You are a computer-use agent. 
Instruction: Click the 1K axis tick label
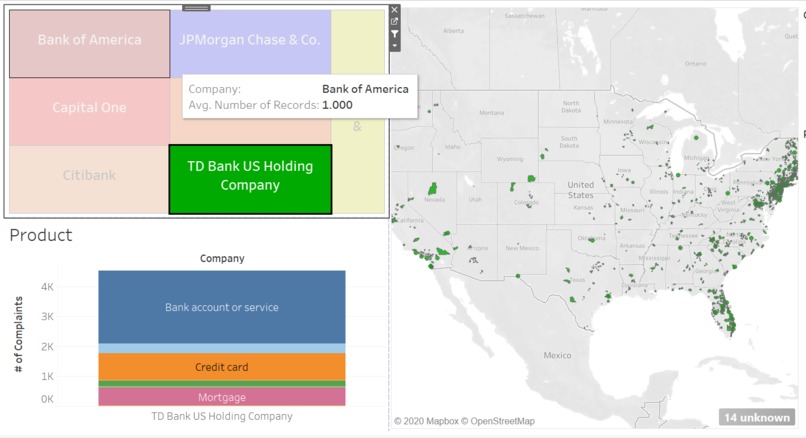(47, 376)
